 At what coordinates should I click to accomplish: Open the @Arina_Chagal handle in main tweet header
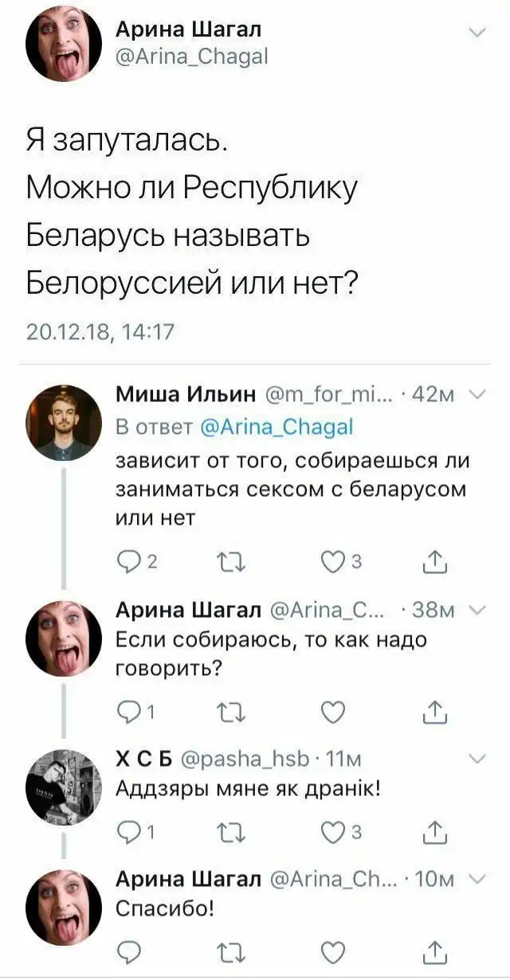pos(192,57)
